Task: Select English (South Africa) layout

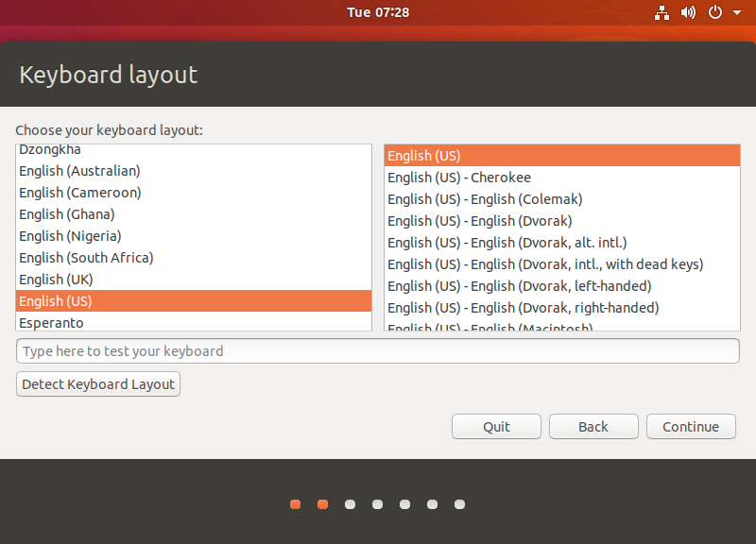Action: coord(194,257)
